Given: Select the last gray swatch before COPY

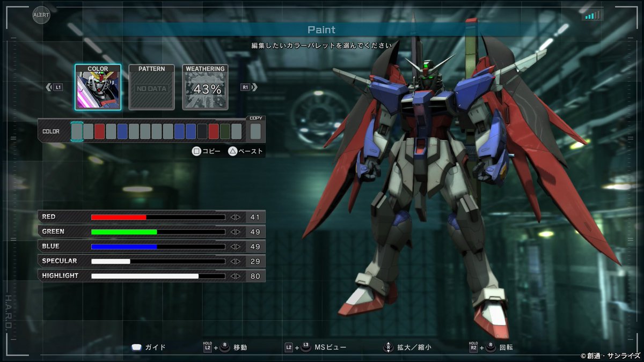Looking at the screenshot, I should pos(236,131).
